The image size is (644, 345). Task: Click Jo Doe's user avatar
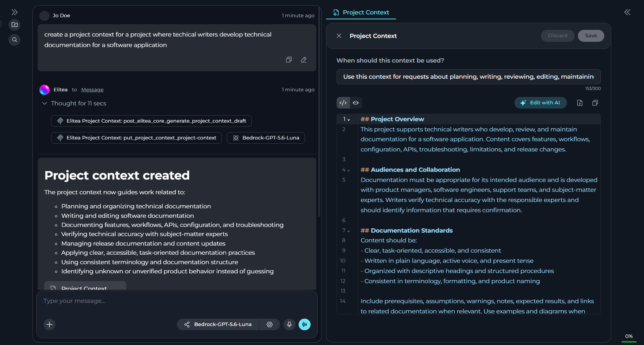[x=44, y=15]
